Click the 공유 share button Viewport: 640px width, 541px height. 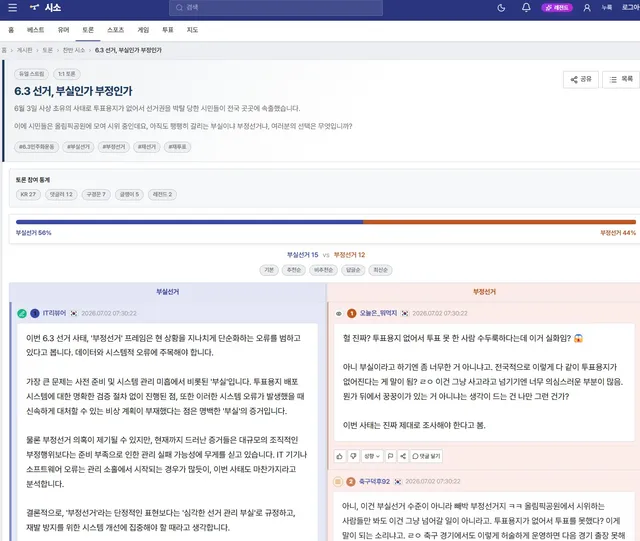[581, 79]
